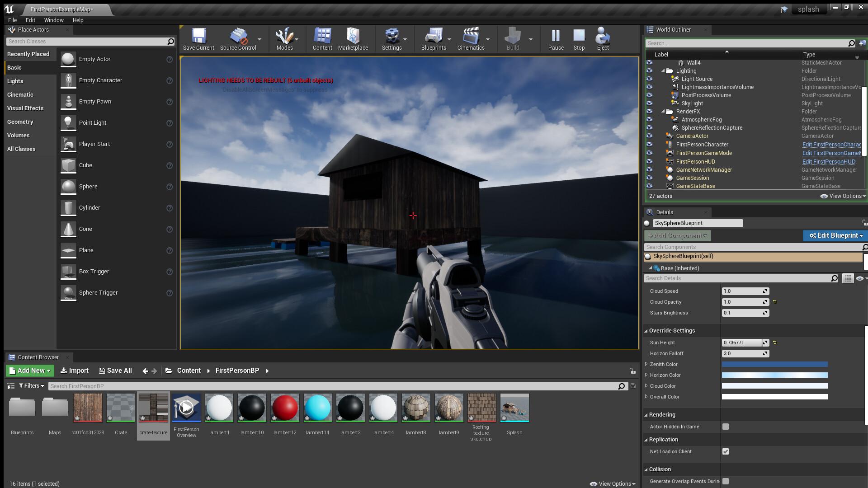Uncheck Net Load on Client
The image size is (868, 488).
[x=726, y=451]
